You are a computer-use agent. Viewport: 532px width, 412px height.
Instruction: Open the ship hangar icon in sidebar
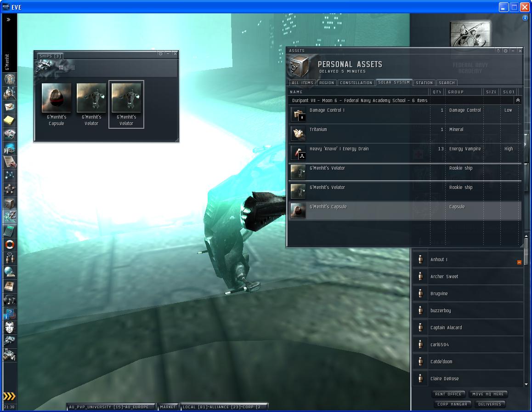point(10,341)
